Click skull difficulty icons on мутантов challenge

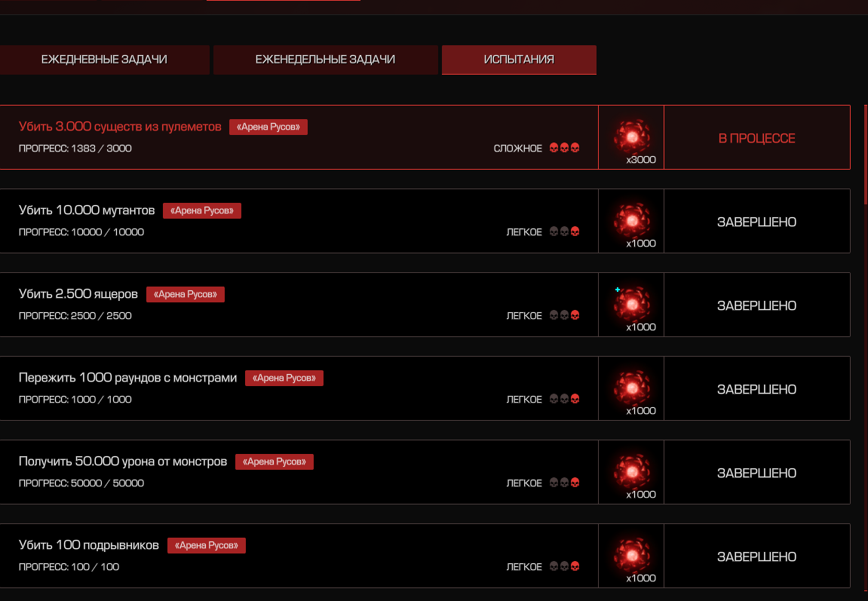coord(564,232)
